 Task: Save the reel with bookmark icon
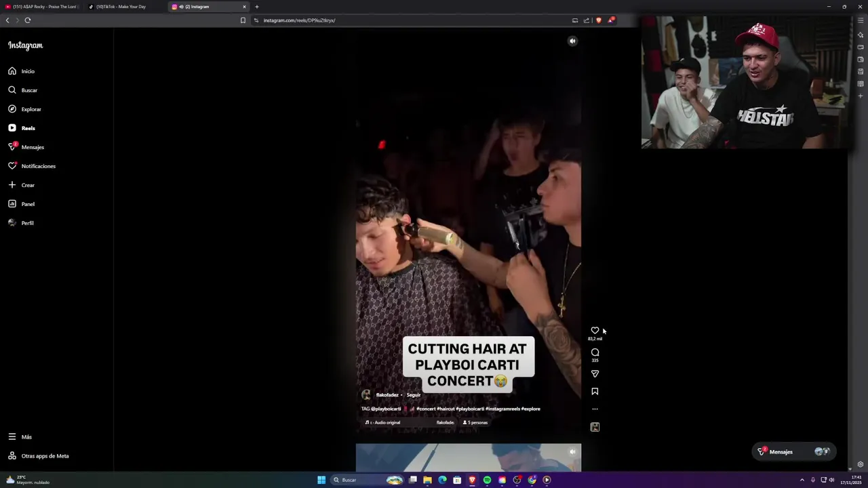tap(595, 392)
